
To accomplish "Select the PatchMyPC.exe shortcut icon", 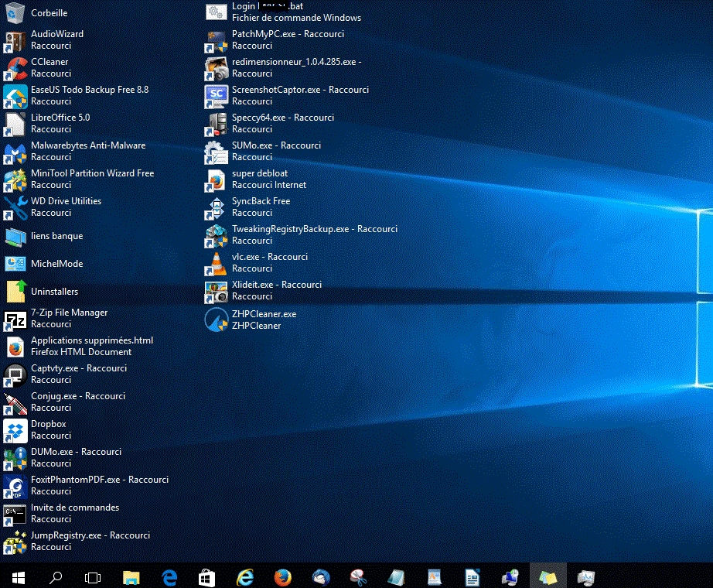I will coord(216,40).
